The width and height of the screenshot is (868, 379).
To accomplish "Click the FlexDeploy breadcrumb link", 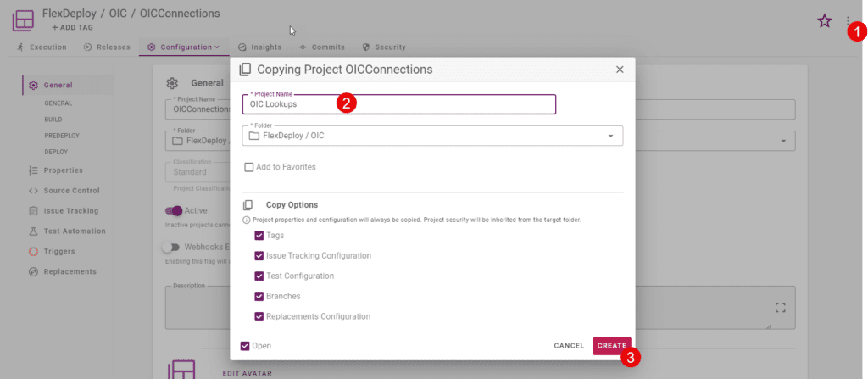I will (70, 14).
